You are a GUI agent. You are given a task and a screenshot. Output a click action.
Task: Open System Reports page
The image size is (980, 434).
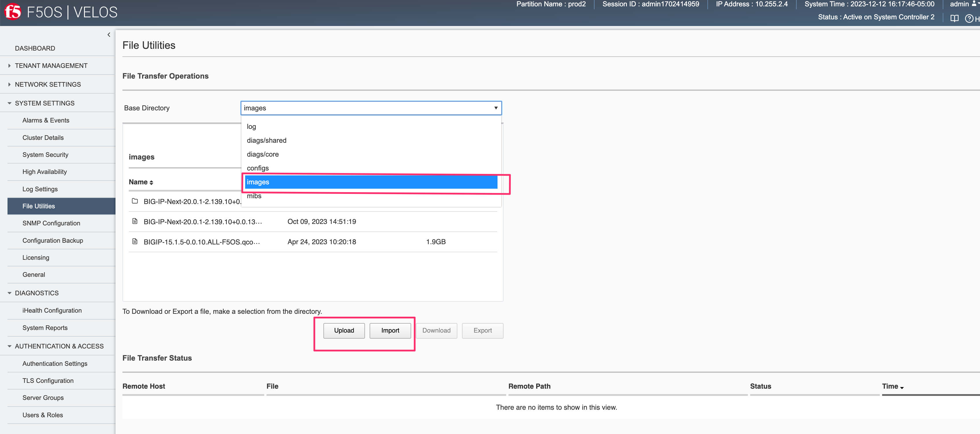45,327
